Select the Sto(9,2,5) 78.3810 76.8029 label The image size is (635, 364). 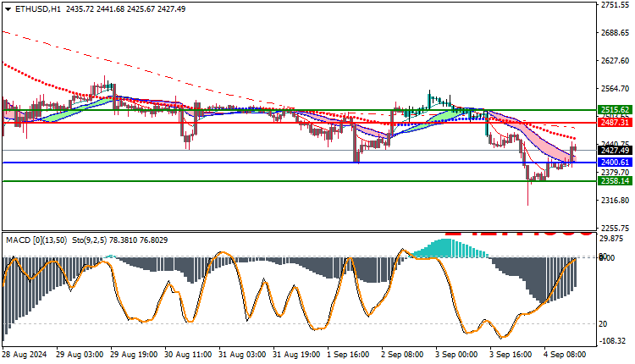pyautogui.click(x=120, y=240)
